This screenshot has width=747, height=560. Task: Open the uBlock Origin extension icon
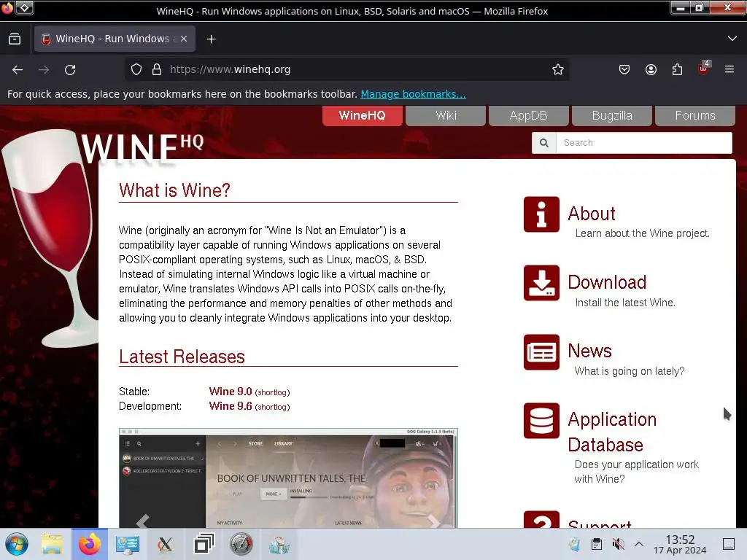[x=704, y=69]
